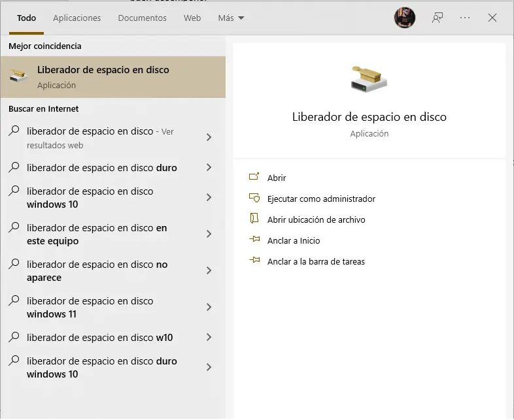Click search icon beside w10 suggestion
The height and width of the screenshot is (420, 514).
tap(14, 337)
